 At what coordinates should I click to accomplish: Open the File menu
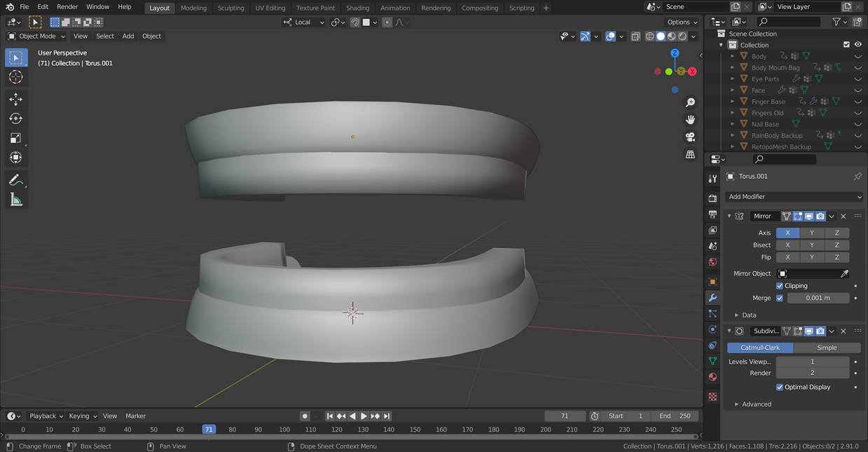click(x=25, y=7)
